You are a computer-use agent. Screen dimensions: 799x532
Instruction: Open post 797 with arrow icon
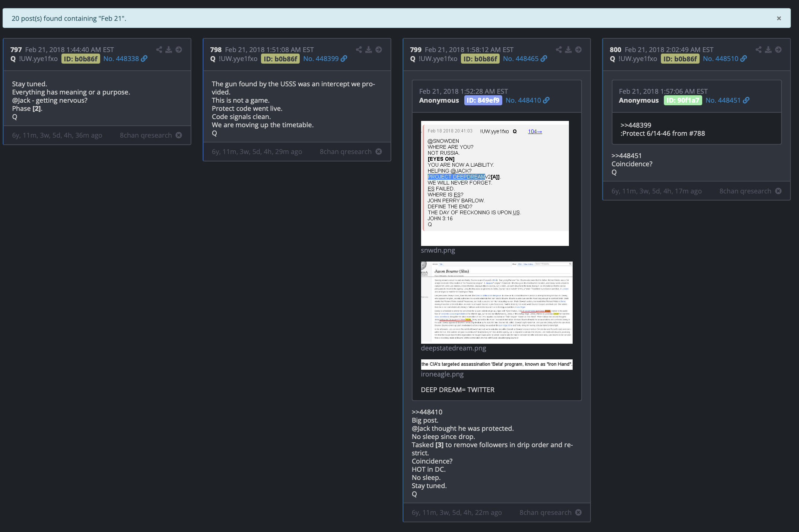(x=179, y=49)
